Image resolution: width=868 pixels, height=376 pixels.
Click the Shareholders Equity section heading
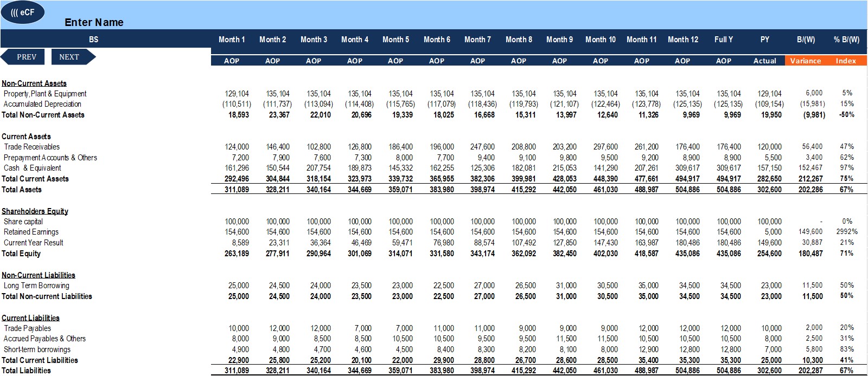click(35, 211)
